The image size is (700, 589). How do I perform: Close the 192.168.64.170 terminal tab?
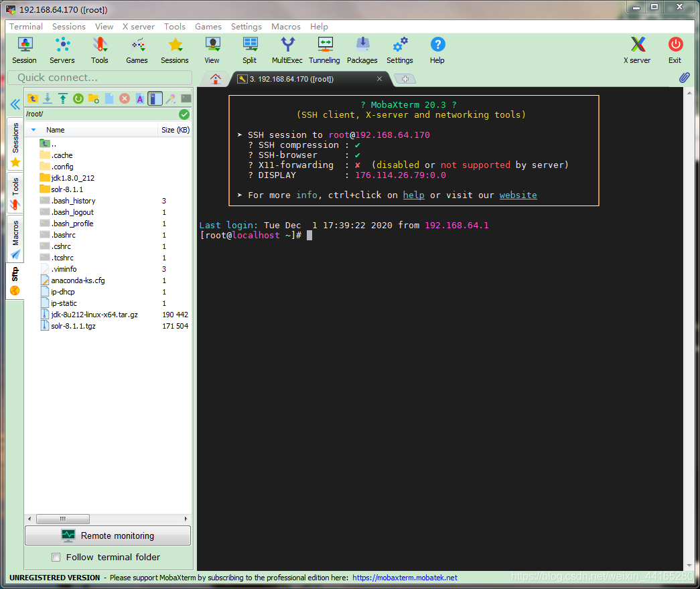(x=379, y=79)
